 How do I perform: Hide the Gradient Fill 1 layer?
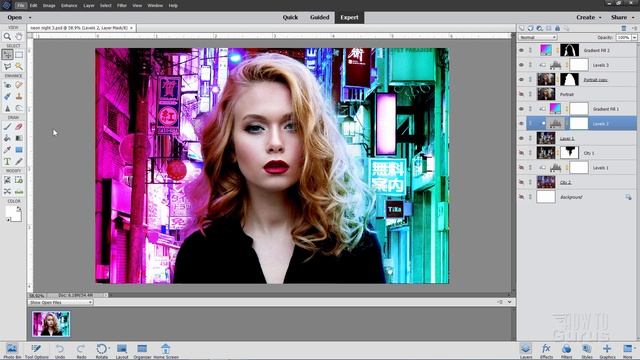tap(521, 109)
